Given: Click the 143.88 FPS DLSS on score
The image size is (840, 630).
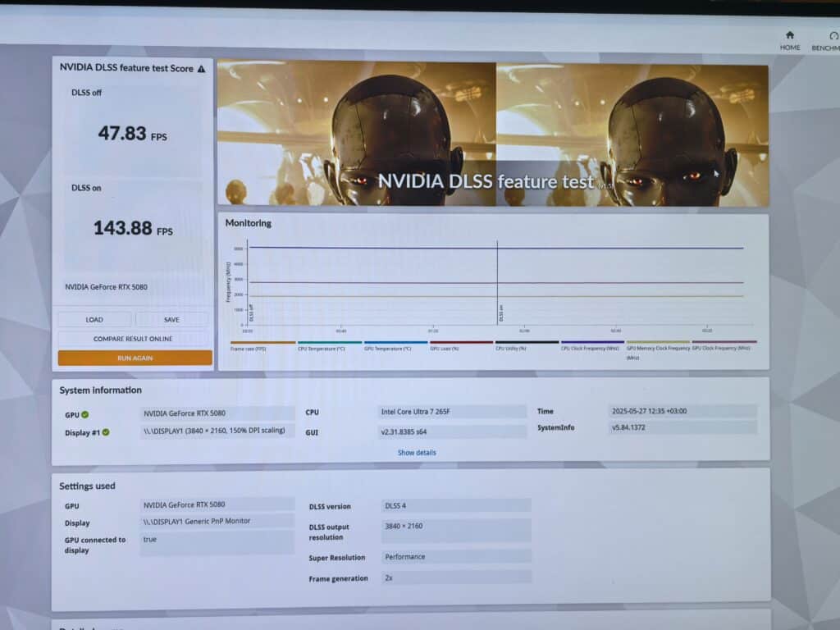Looking at the screenshot, I should (133, 228).
